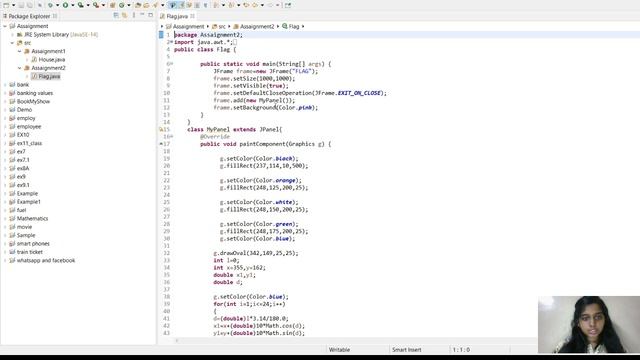Click the override marker on line 17
This screenshot has height=360, width=640.
click(161, 144)
